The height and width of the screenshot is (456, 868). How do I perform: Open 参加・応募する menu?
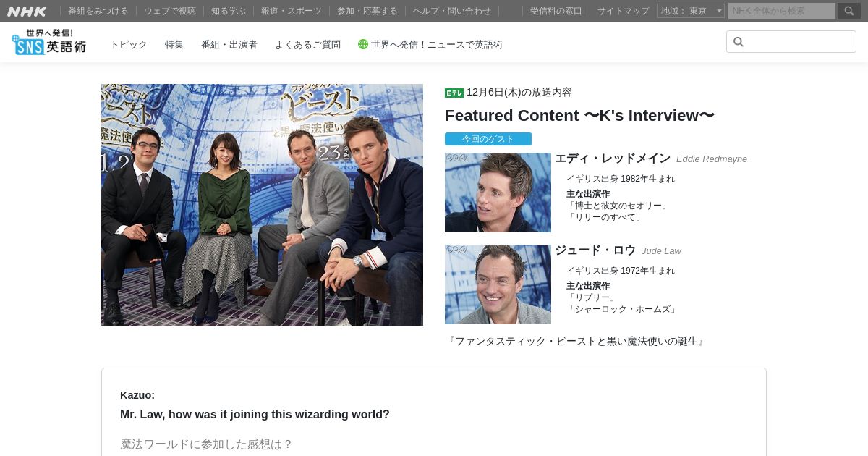[367, 11]
